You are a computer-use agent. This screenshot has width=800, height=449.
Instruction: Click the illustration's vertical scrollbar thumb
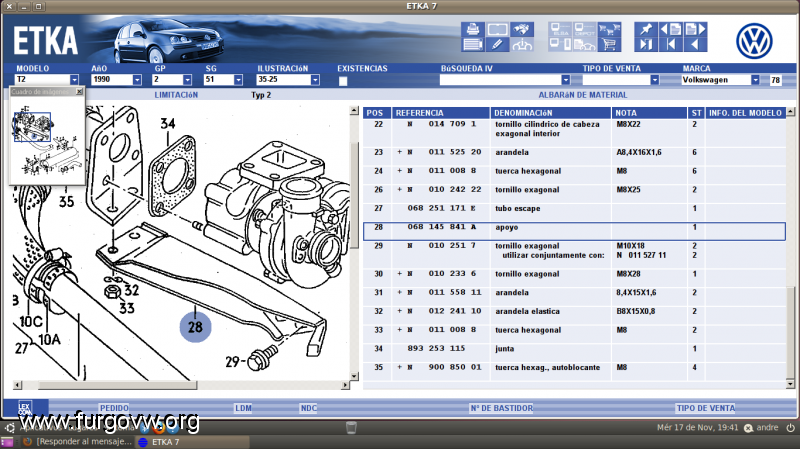pyautogui.click(x=354, y=194)
